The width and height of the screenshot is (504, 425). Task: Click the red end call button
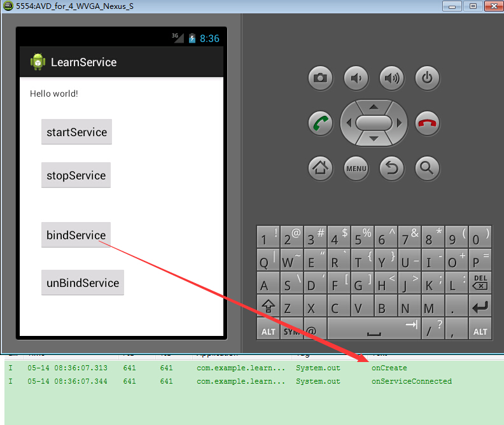pyautogui.click(x=427, y=123)
